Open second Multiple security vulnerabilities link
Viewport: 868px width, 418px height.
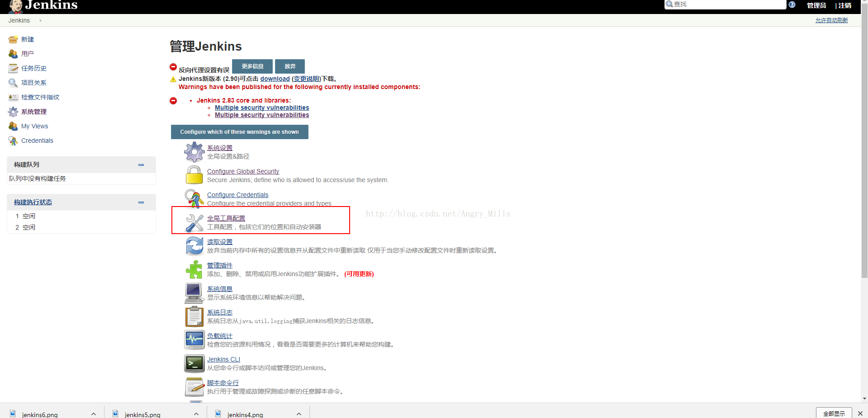(262, 115)
